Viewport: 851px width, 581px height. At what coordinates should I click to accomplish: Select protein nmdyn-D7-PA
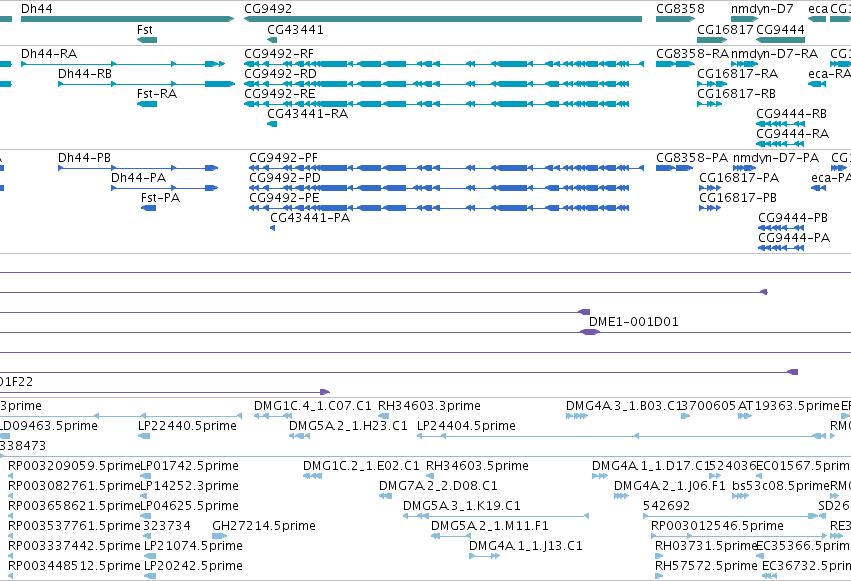pyautogui.click(x=744, y=168)
